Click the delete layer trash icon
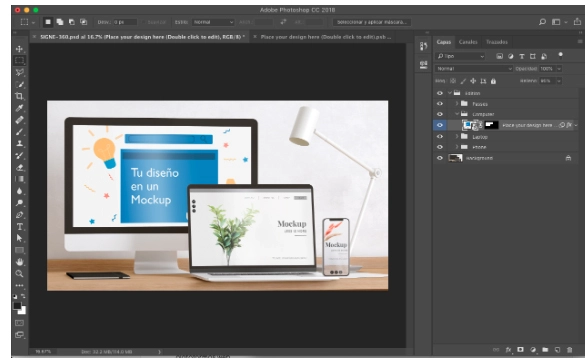 coord(569,350)
